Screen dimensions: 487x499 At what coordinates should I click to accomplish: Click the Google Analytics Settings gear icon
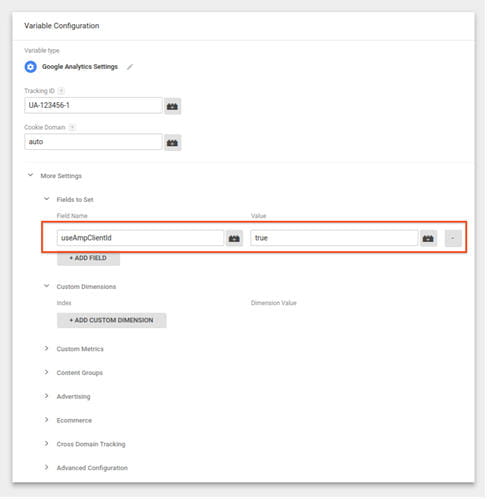pos(30,67)
